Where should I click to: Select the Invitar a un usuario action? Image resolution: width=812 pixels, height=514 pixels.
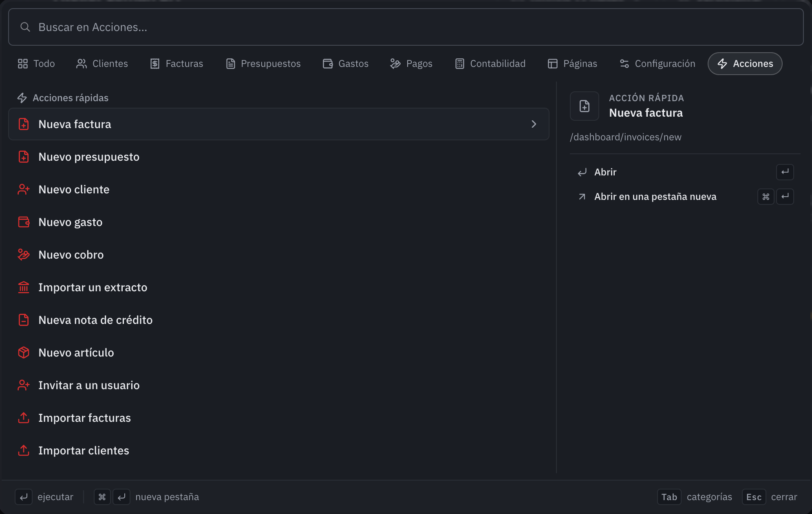tap(279, 385)
